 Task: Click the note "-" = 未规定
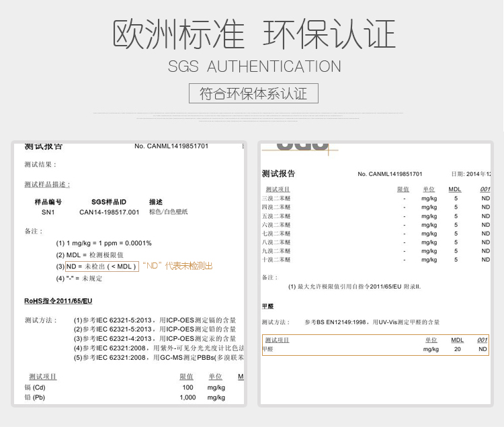pyautogui.click(x=79, y=279)
